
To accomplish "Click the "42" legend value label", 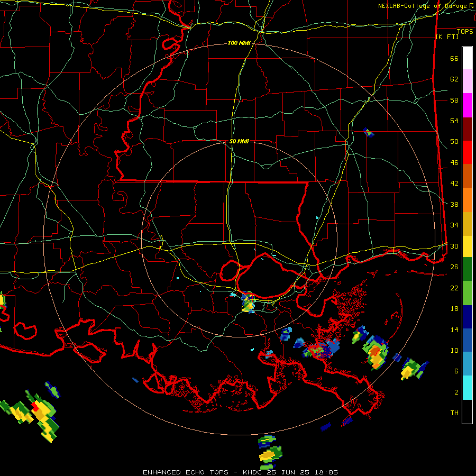I will 454,184.
